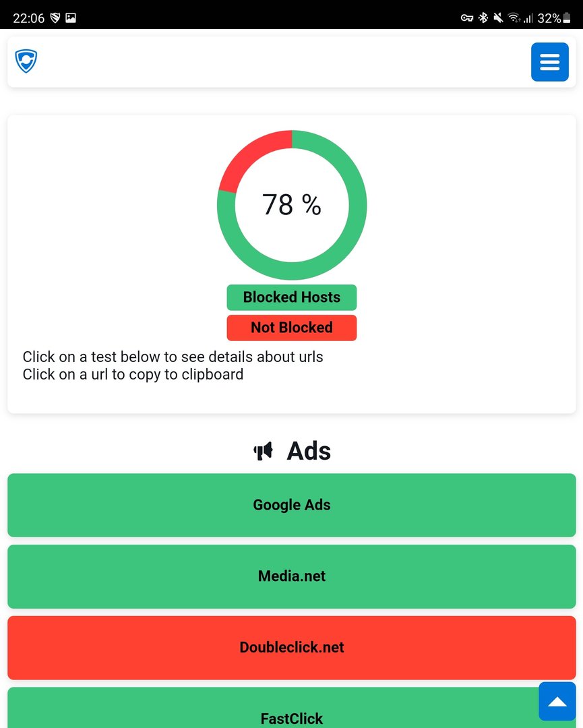The width and height of the screenshot is (583, 728).
Task: Toggle the Not Blocked legend label
Action: (x=291, y=328)
